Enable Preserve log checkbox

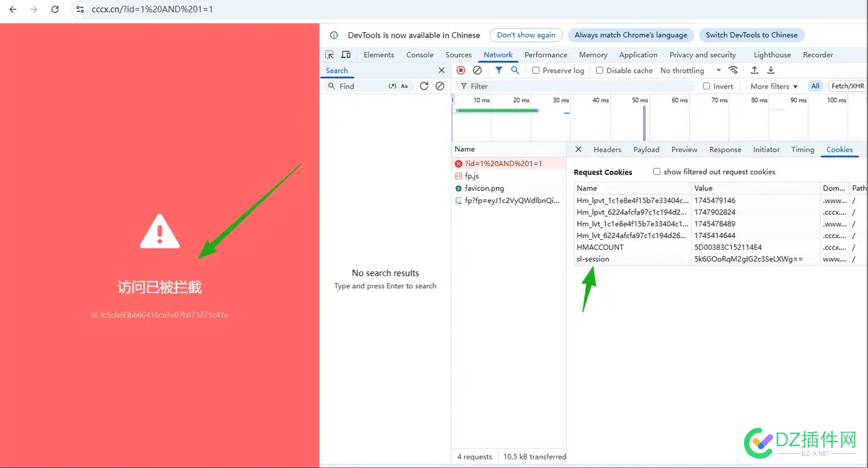coord(536,70)
